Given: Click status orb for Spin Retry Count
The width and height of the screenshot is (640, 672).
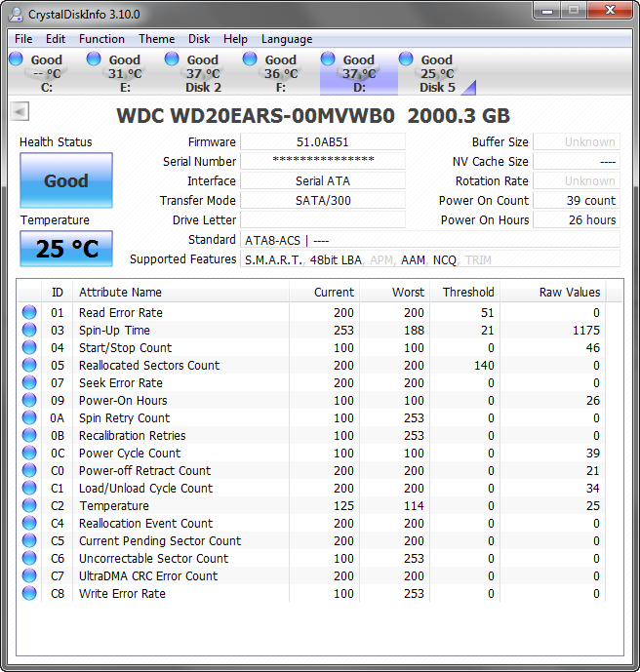Looking at the screenshot, I should click(29, 417).
